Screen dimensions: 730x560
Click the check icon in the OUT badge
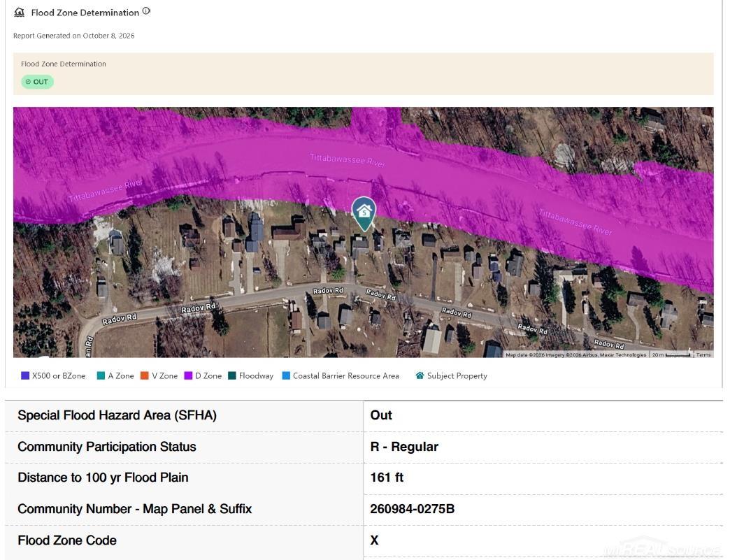[x=28, y=82]
